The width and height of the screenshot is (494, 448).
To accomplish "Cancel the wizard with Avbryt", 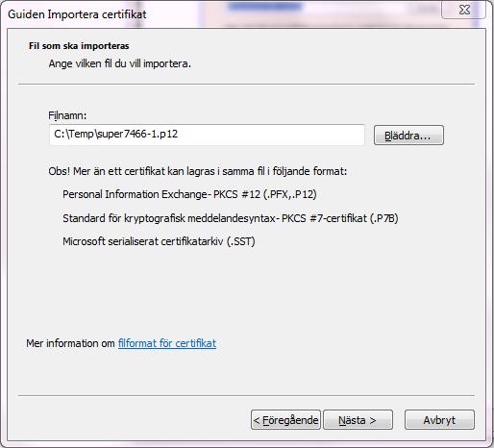I will [x=439, y=419].
